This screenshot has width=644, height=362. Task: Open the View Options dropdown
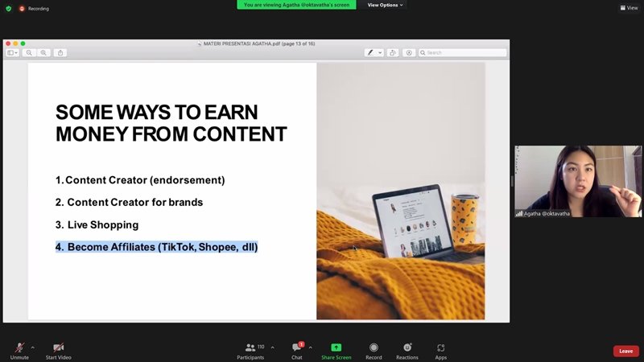385,5
